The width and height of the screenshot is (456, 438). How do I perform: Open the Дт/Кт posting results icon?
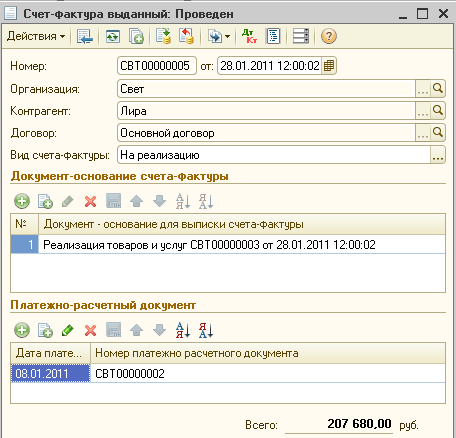250,36
